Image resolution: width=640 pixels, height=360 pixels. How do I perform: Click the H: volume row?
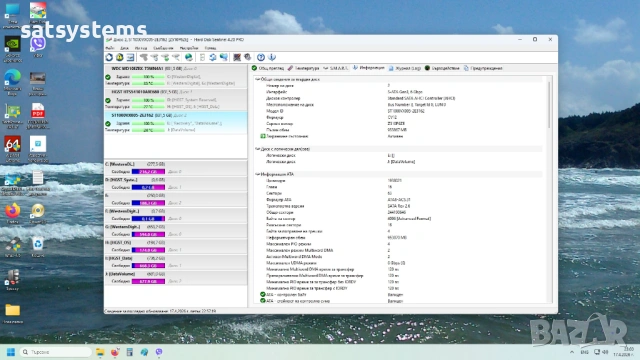coord(176,246)
